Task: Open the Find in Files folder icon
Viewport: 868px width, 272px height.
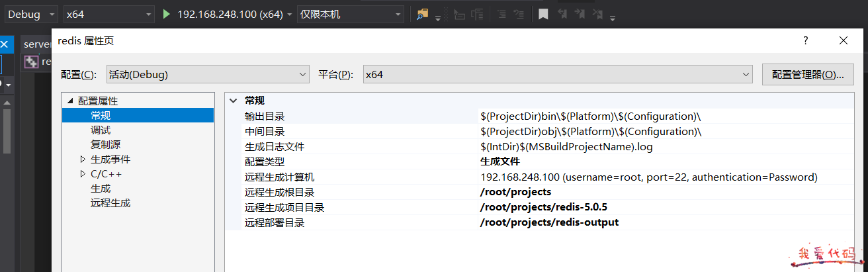Action: [x=422, y=14]
